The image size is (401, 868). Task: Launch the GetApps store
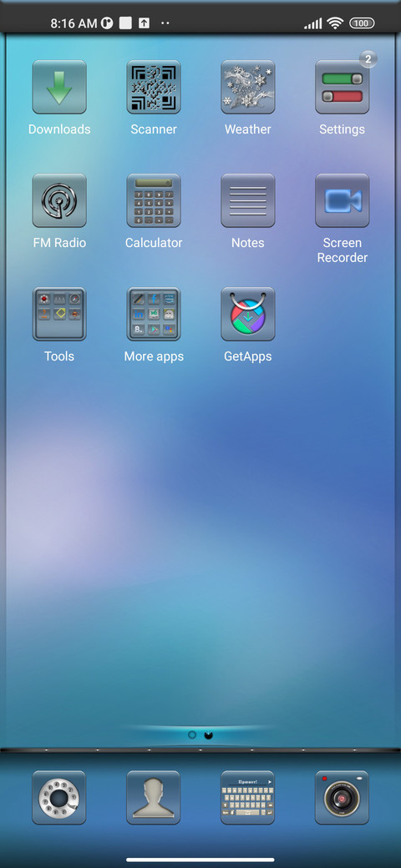tap(247, 314)
